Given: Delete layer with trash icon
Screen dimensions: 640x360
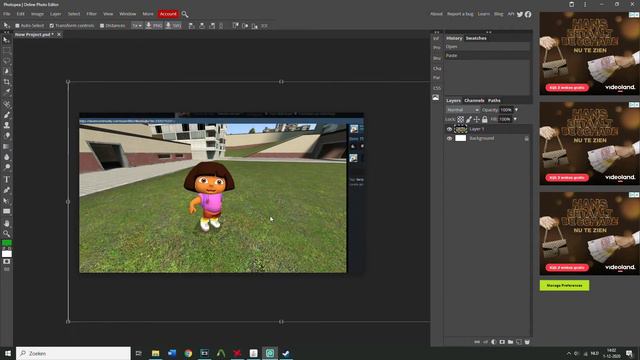Looking at the screenshot, I should tap(527, 342).
